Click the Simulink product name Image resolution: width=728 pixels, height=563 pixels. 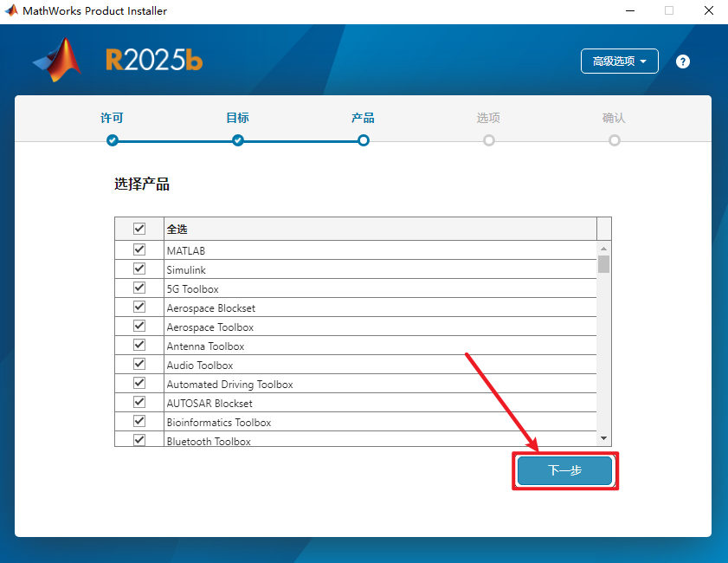[186, 270]
